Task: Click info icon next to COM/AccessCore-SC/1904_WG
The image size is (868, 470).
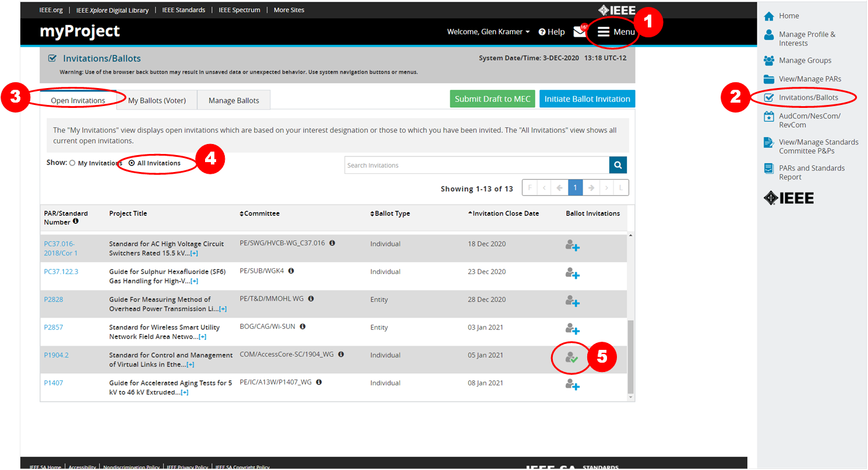Action: (341, 355)
